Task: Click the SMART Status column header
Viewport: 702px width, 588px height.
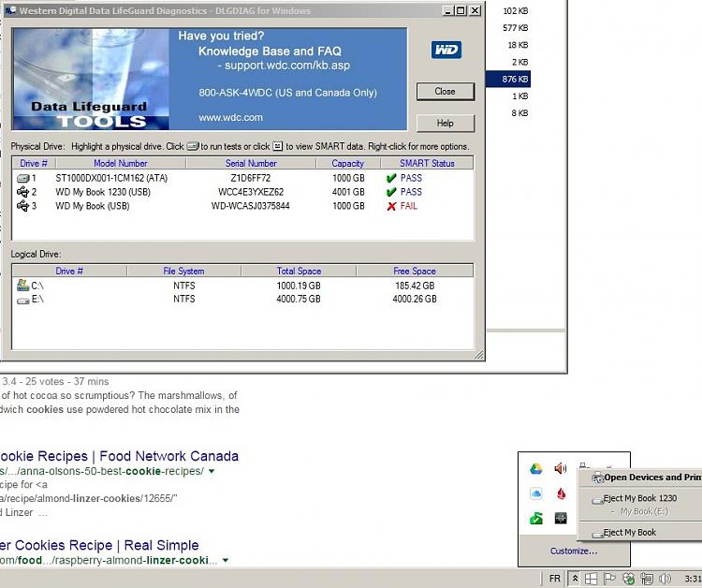Action: (427, 164)
